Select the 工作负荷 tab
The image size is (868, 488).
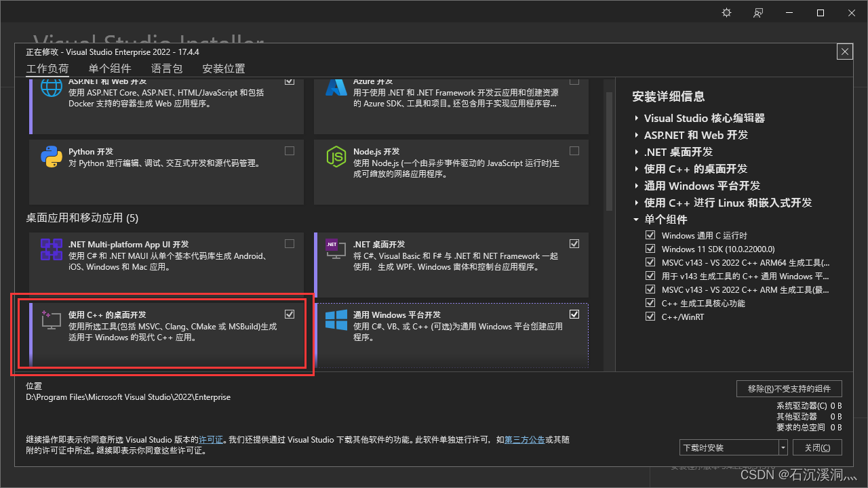(x=47, y=68)
